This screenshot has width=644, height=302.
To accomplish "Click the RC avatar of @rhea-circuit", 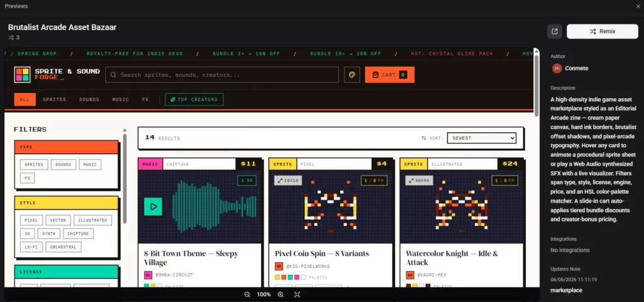I will click(148, 275).
